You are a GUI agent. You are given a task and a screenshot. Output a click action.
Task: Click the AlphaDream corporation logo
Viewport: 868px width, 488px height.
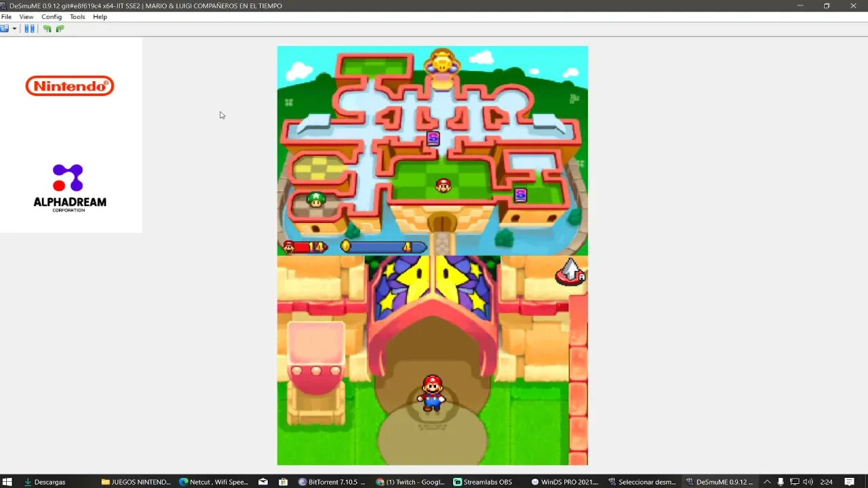(x=69, y=188)
